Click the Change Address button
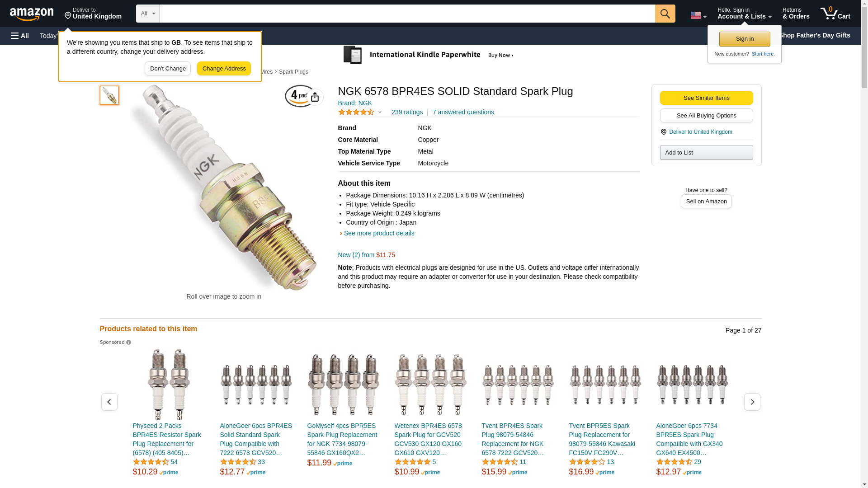The width and height of the screenshot is (868, 488). [x=224, y=69]
